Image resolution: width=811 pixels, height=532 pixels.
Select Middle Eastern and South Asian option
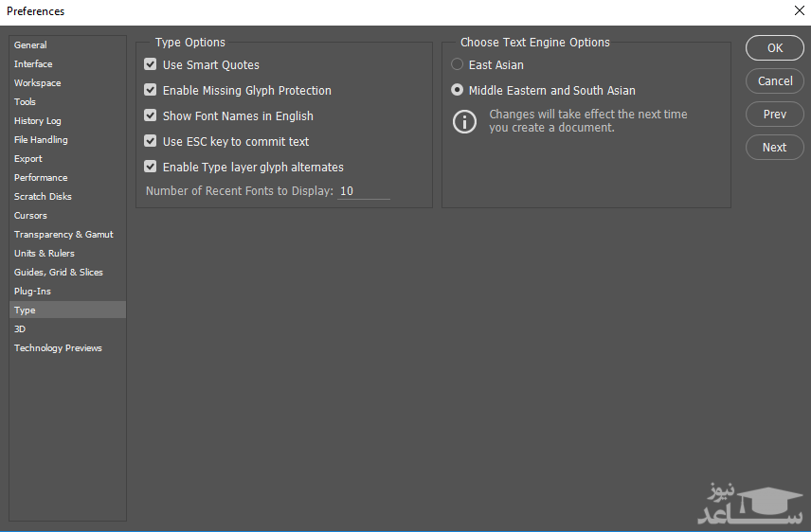(x=458, y=91)
